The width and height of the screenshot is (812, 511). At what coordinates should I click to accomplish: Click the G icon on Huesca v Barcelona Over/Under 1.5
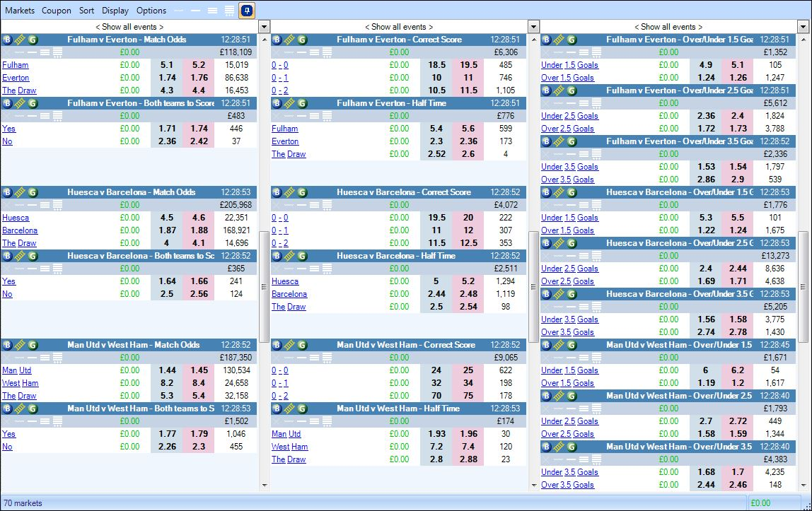[572, 192]
